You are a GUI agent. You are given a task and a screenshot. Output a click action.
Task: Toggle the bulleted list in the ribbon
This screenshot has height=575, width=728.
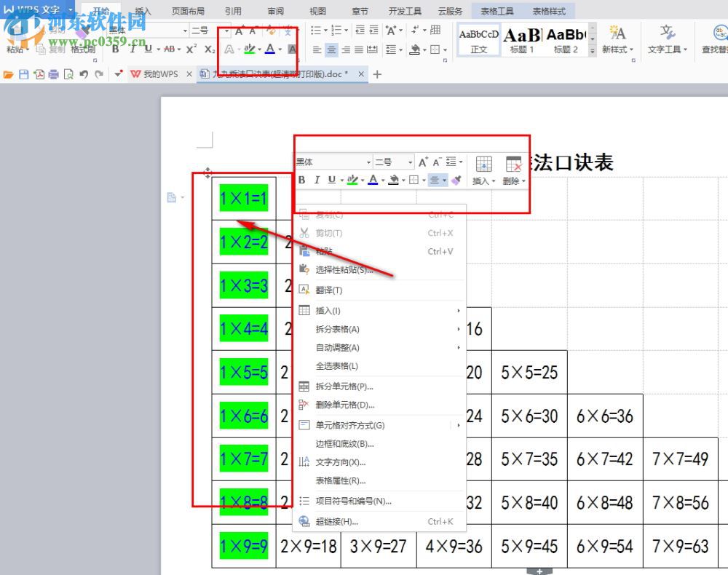pos(314,31)
